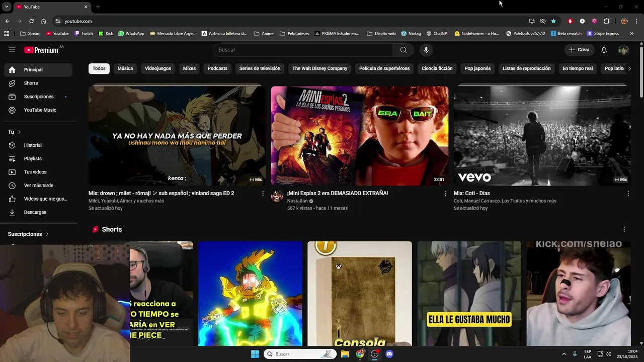Show more bookmarks with double chevron

click(x=632, y=34)
